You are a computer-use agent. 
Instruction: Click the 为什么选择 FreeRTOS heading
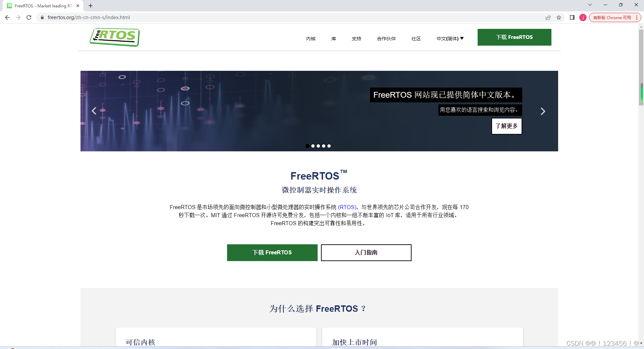pos(317,309)
